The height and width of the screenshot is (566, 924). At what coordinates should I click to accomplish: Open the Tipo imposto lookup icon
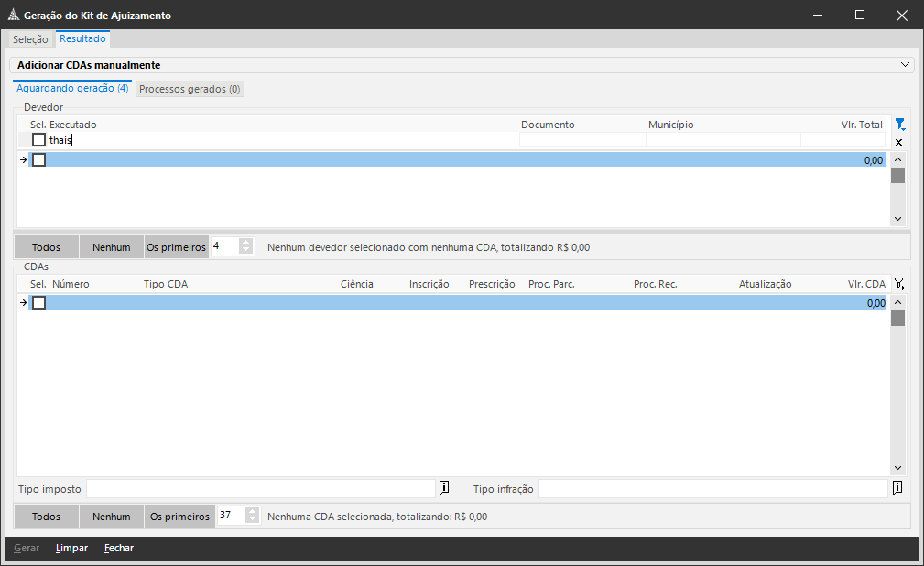444,487
